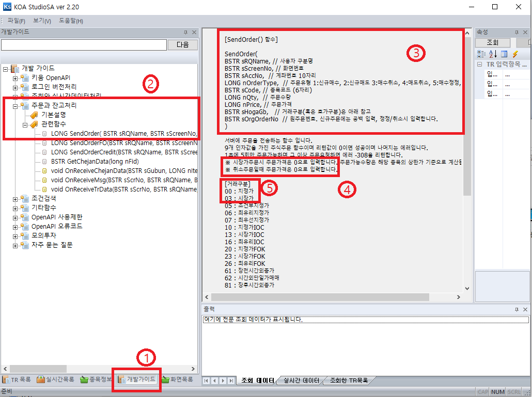Click the lightning bolt events icon

click(x=515, y=54)
